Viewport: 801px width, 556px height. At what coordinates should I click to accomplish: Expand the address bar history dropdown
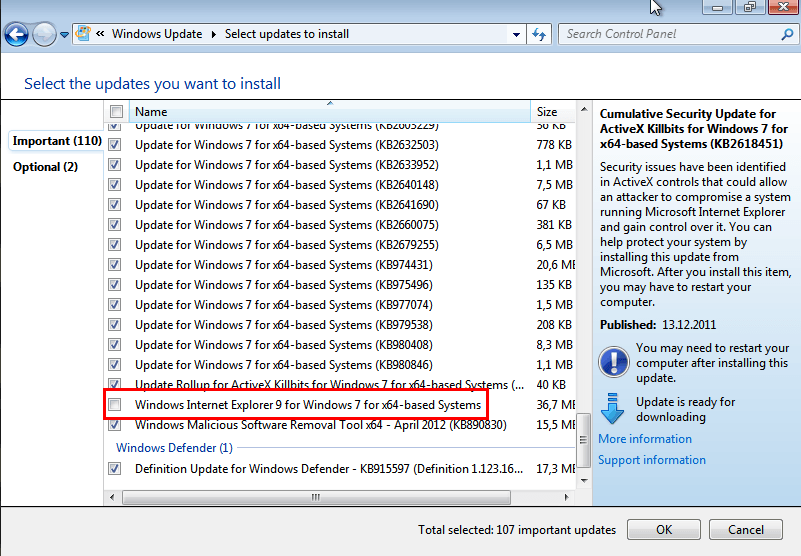point(516,34)
